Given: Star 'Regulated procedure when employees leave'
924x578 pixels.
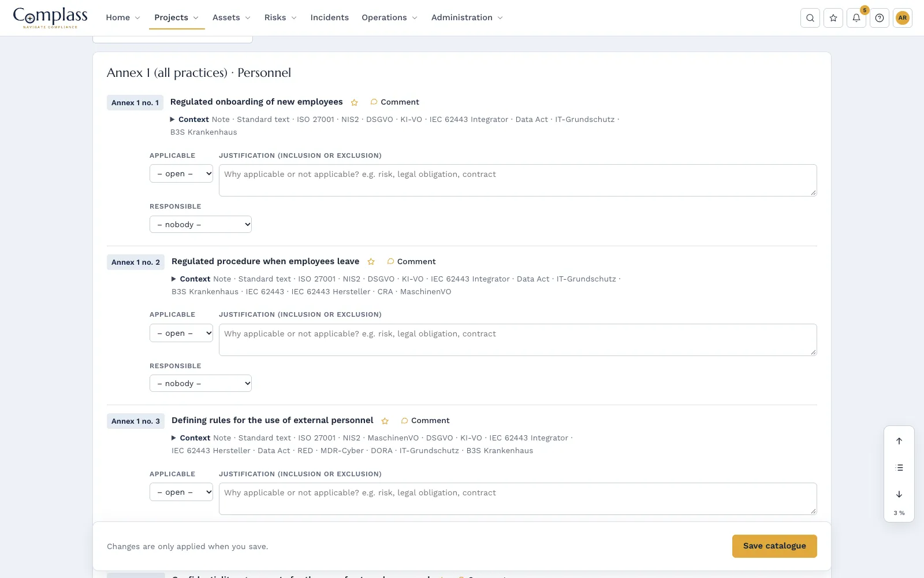Looking at the screenshot, I should tap(371, 262).
